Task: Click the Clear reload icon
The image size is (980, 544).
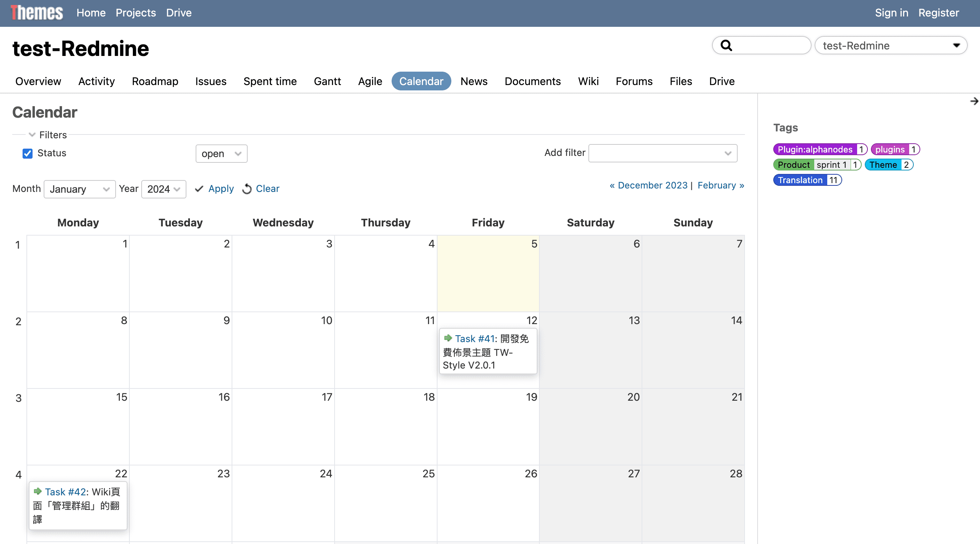Action: point(247,188)
